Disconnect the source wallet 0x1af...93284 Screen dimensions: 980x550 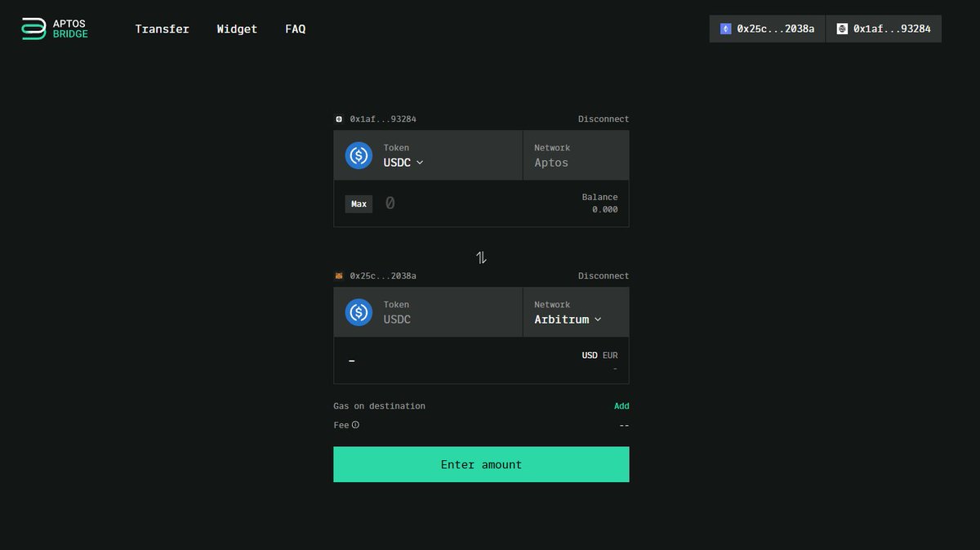tap(604, 119)
